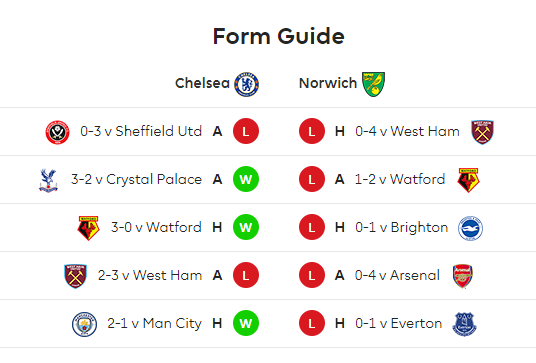Click green W badge for Watford match
Screen dimensions: 536x363
point(246,227)
